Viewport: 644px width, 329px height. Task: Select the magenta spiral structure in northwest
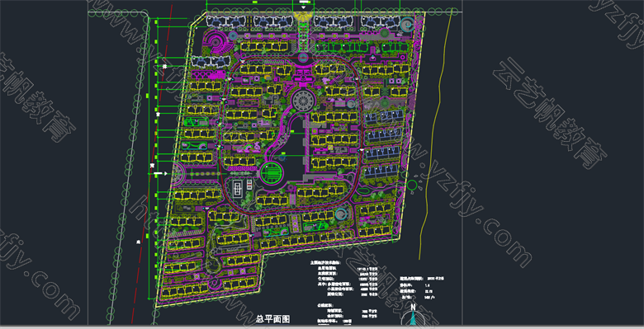point(215,42)
